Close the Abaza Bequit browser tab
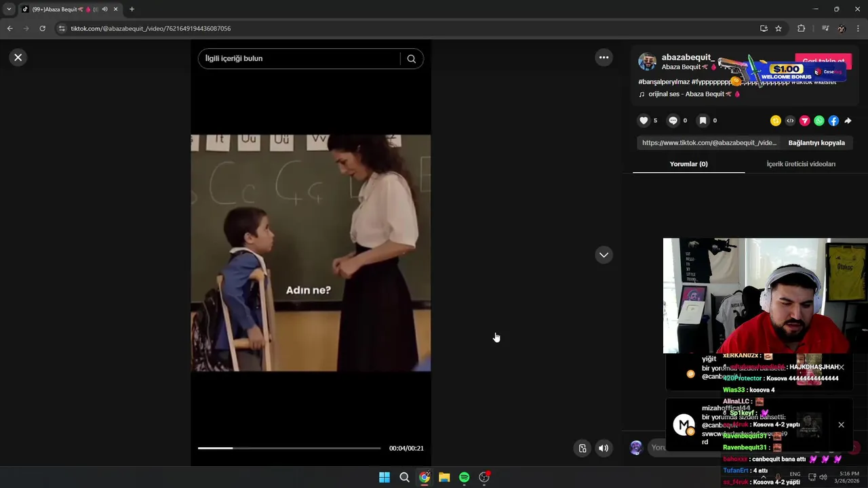868x488 pixels. pyautogui.click(x=115, y=9)
